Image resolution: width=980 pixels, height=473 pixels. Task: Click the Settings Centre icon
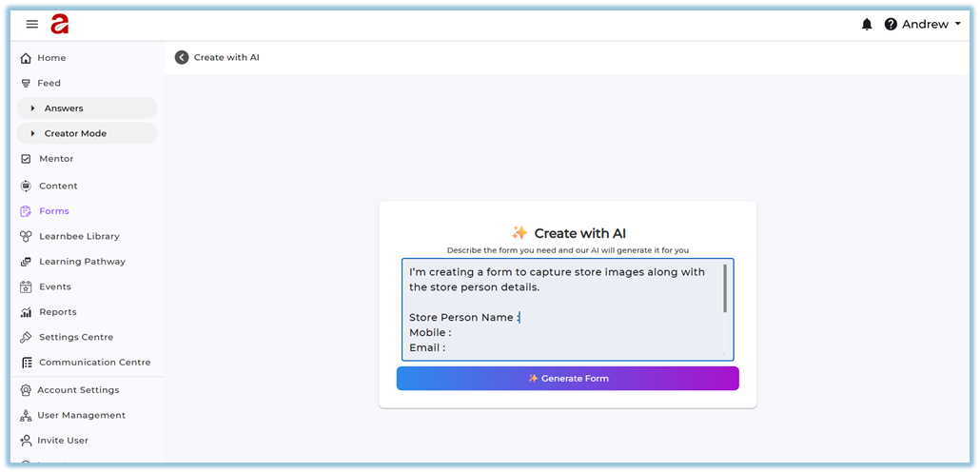click(27, 337)
